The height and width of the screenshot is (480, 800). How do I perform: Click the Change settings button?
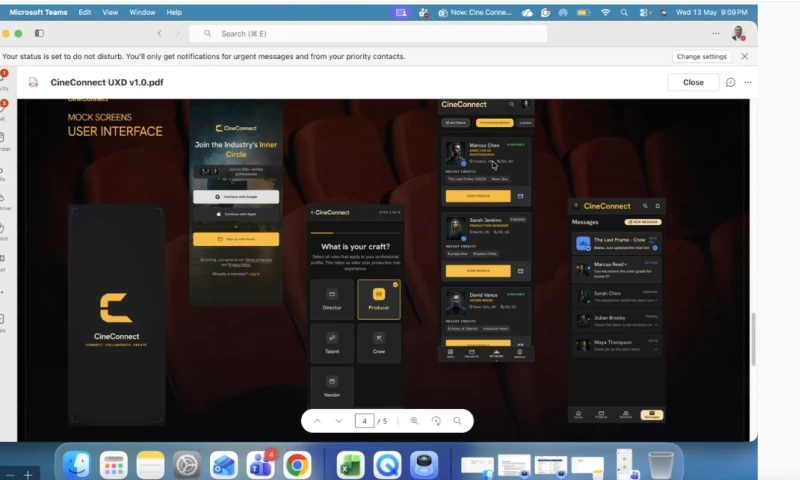tap(702, 57)
